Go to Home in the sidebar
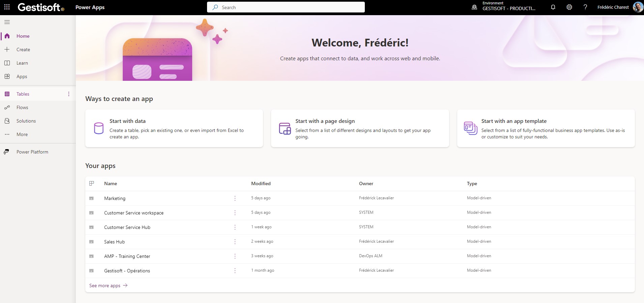644x303 pixels. pos(38,36)
